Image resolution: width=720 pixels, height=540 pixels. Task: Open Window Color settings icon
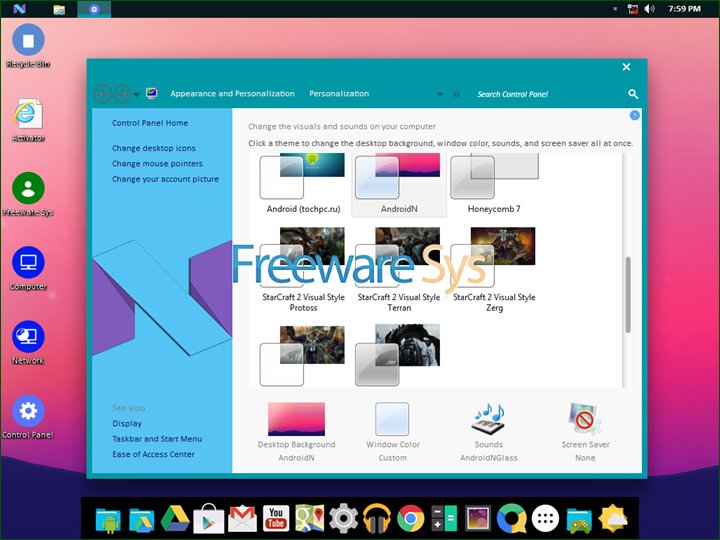[392, 419]
